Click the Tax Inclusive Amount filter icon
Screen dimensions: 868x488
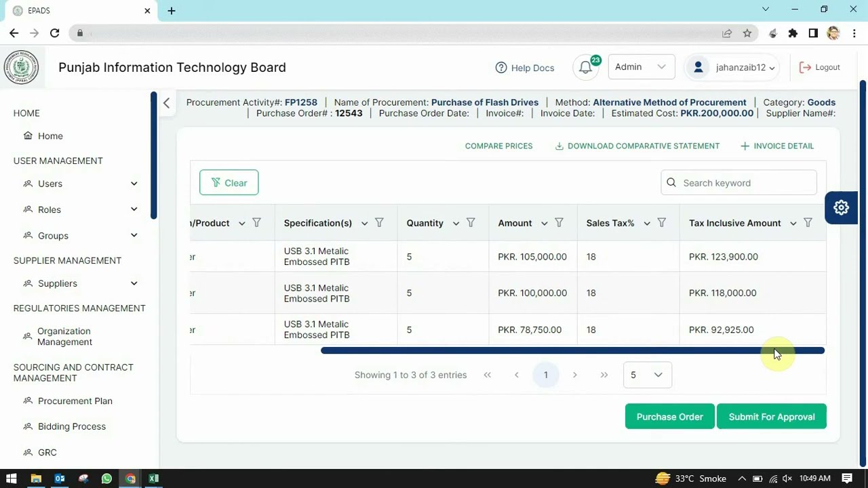[x=808, y=223]
